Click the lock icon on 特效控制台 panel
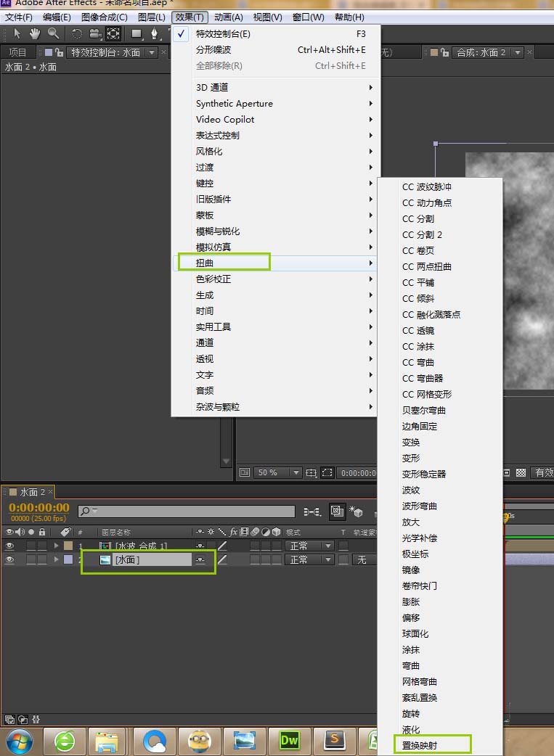554x756 pixels. tap(60, 52)
